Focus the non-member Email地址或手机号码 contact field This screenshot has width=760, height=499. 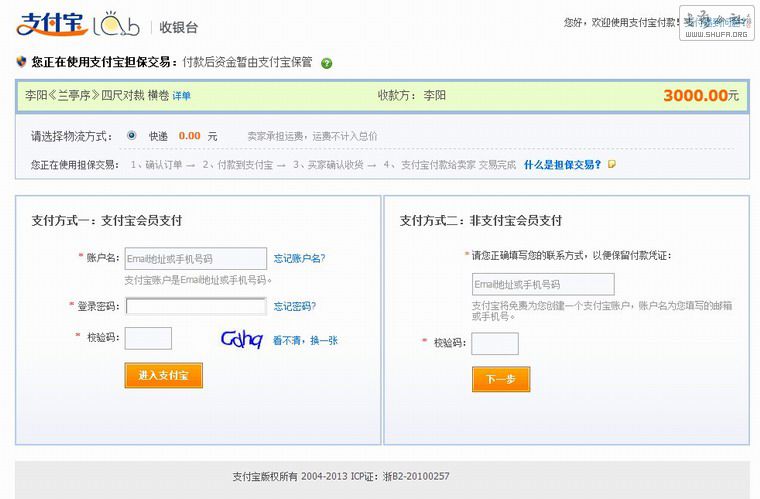pos(543,284)
